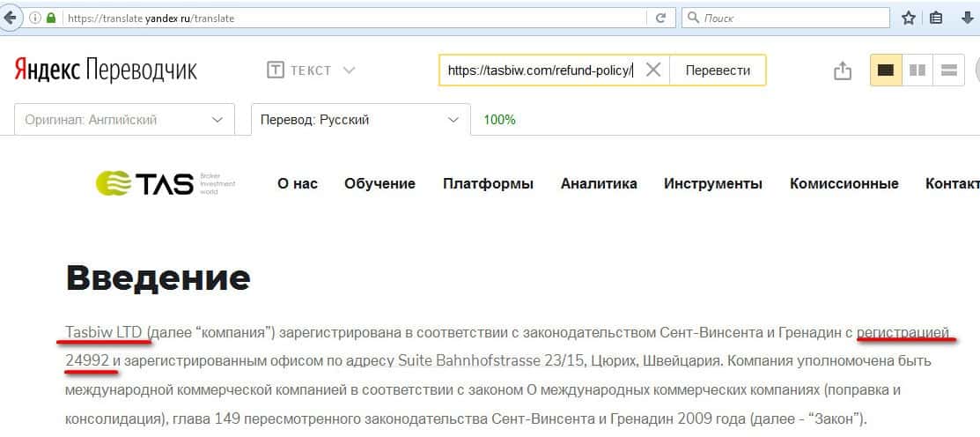This screenshot has height=437, width=980.
Task: Open the Текст mode dropdown
Action: click(311, 70)
